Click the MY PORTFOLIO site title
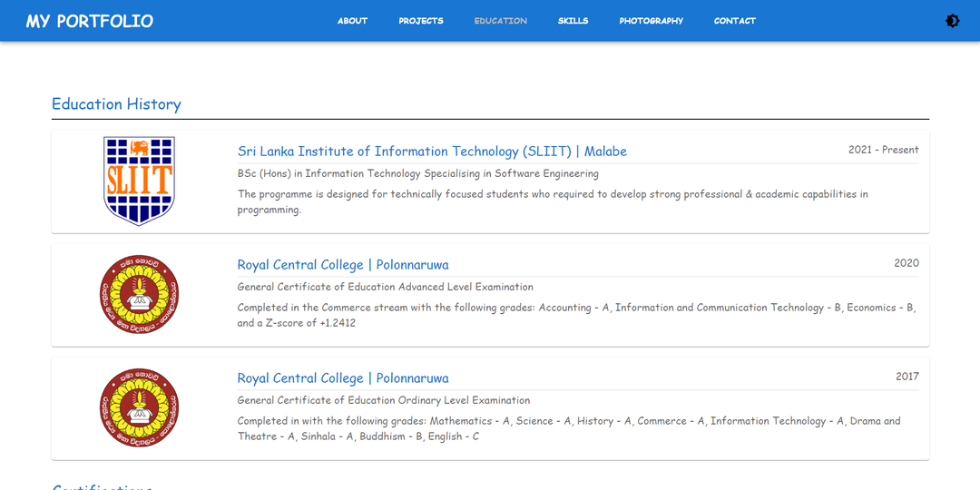The height and width of the screenshot is (490, 980). point(89,21)
